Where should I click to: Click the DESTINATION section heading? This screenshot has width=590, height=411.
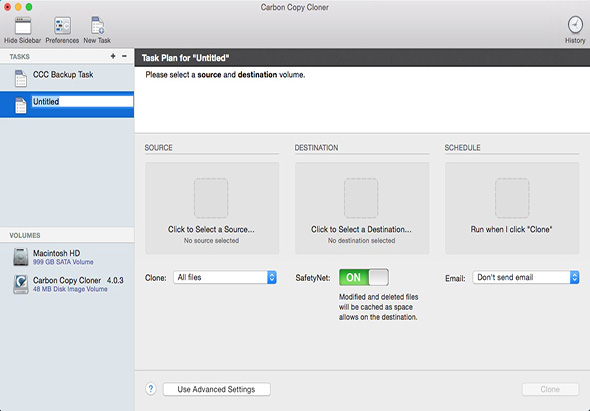[316, 148]
